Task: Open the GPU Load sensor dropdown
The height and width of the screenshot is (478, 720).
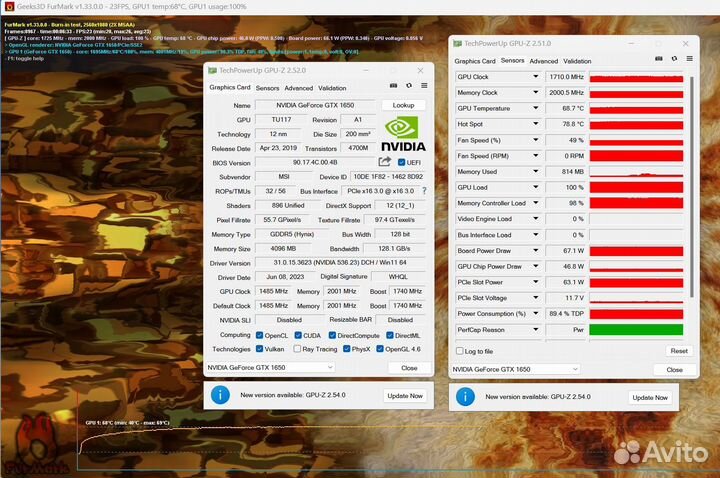Action: point(535,187)
